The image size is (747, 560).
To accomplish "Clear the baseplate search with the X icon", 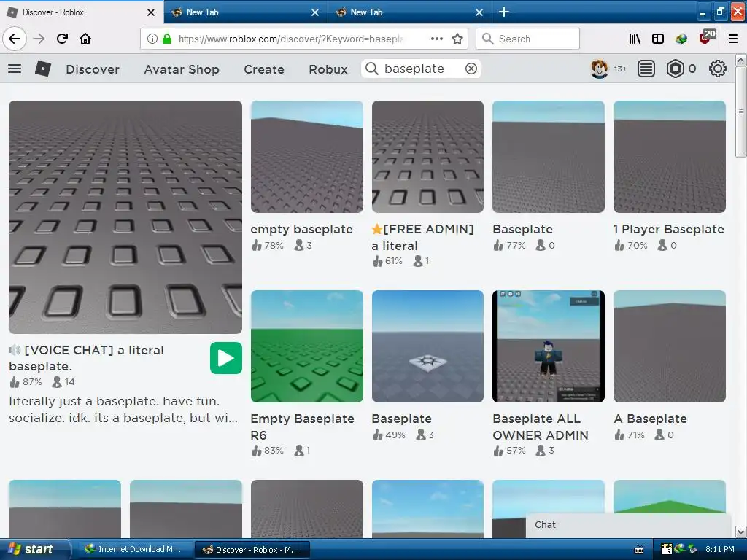I will tap(471, 69).
